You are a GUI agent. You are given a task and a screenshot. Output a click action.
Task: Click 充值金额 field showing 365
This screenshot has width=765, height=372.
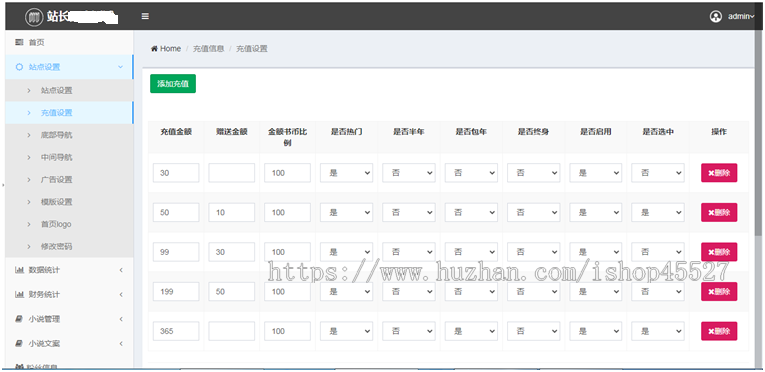coord(176,331)
